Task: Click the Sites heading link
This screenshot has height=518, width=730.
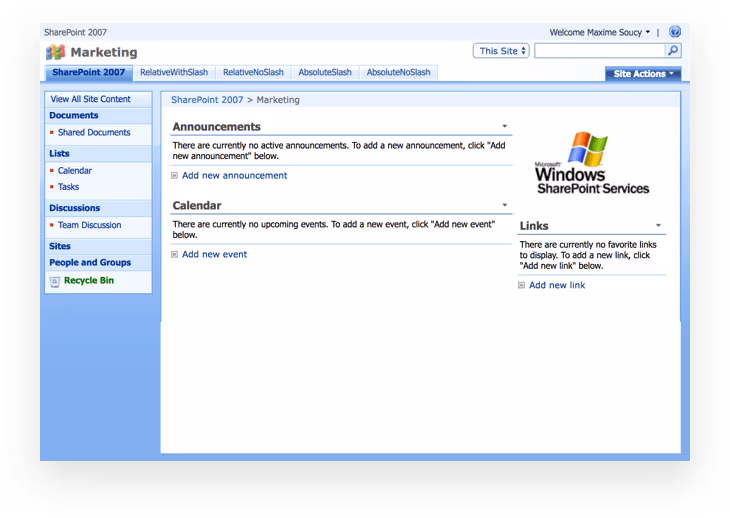Action: (60, 246)
